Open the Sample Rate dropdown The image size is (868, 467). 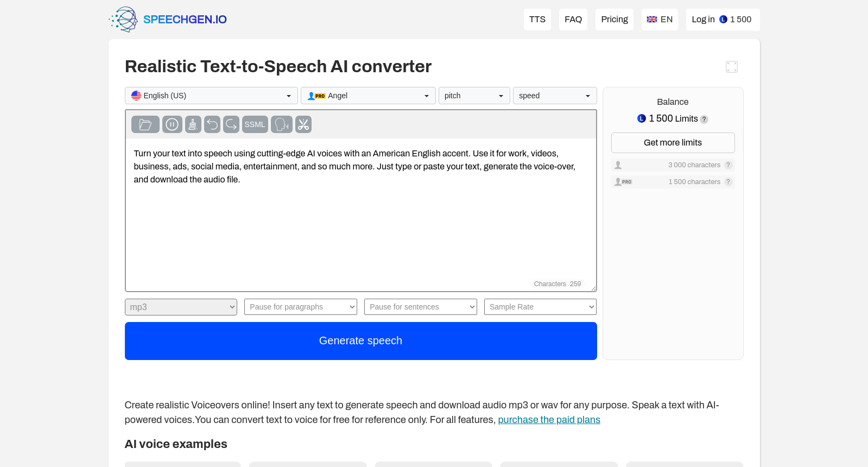[x=540, y=307]
